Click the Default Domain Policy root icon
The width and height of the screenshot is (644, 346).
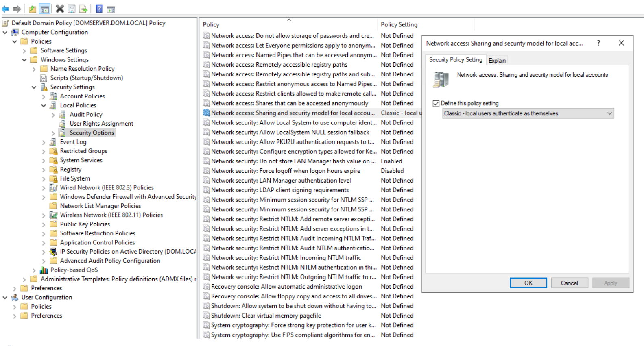6,23
